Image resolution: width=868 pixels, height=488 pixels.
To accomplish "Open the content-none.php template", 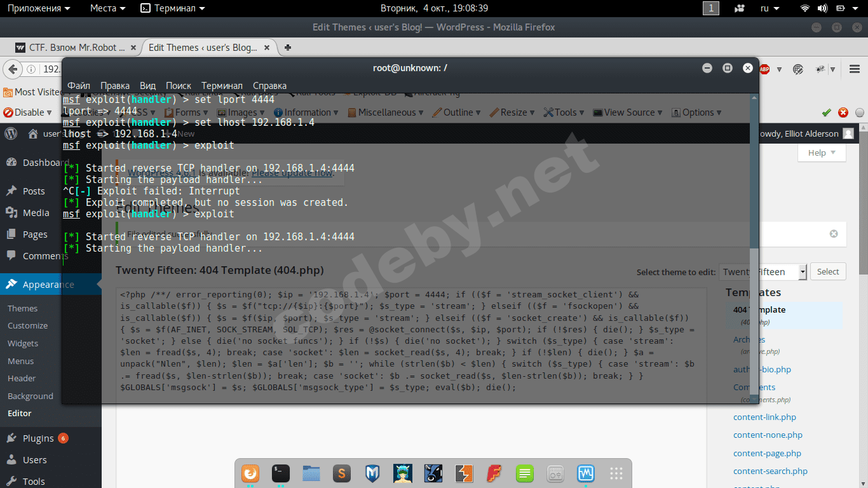I will coord(768,435).
